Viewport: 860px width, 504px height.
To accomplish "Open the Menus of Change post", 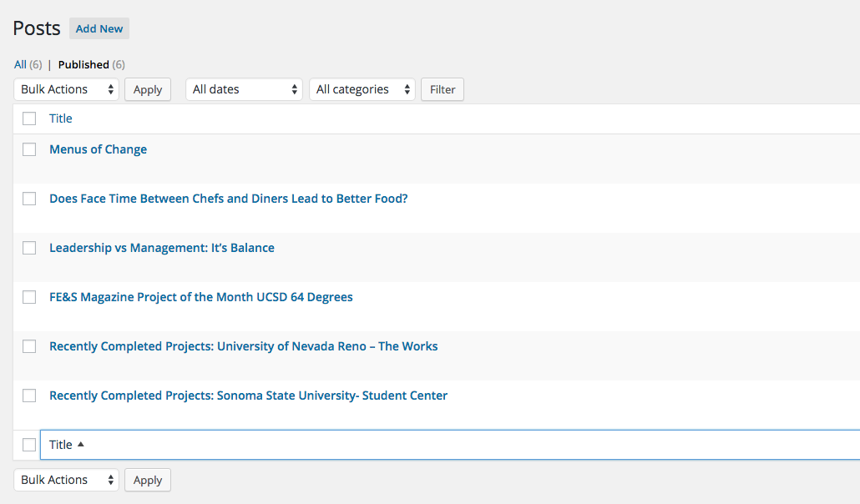I will tap(98, 149).
